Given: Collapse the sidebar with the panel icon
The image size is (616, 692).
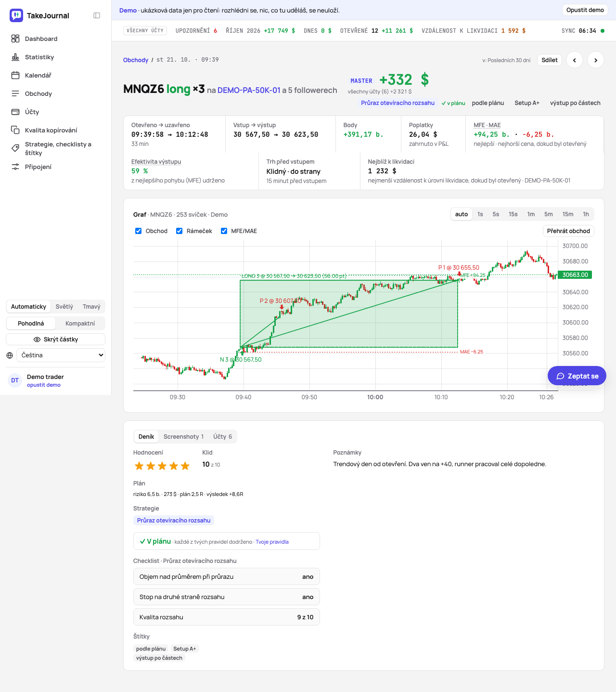Looking at the screenshot, I should 97,15.
